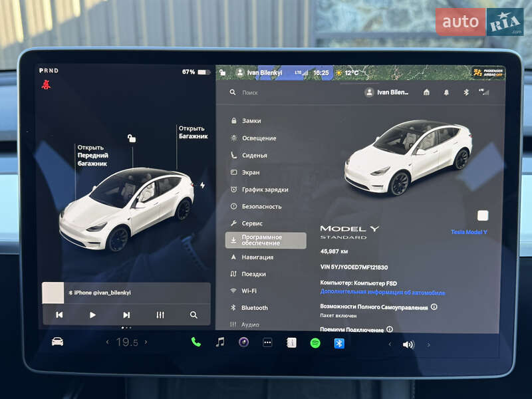
Task: Tap the 19.5 temperature value
Action: pyautogui.click(x=127, y=342)
